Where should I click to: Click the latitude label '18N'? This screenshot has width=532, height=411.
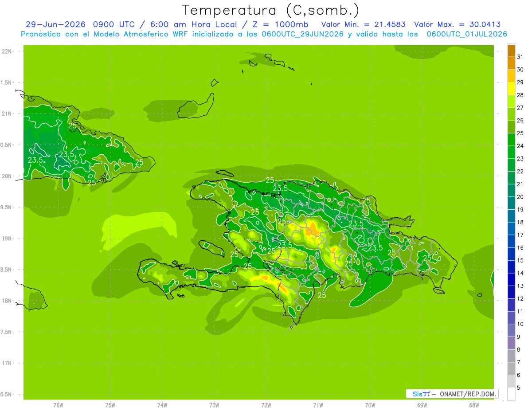tap(7, 301)
